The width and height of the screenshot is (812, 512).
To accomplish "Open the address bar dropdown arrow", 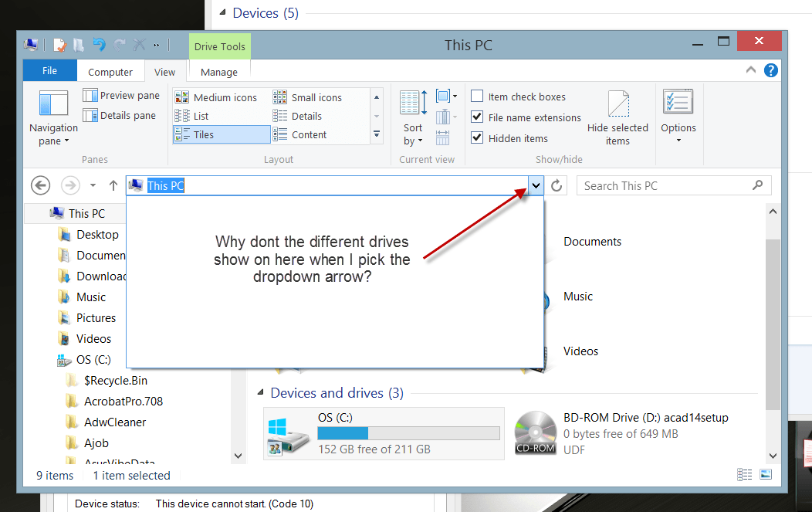I will click(536, 185).
